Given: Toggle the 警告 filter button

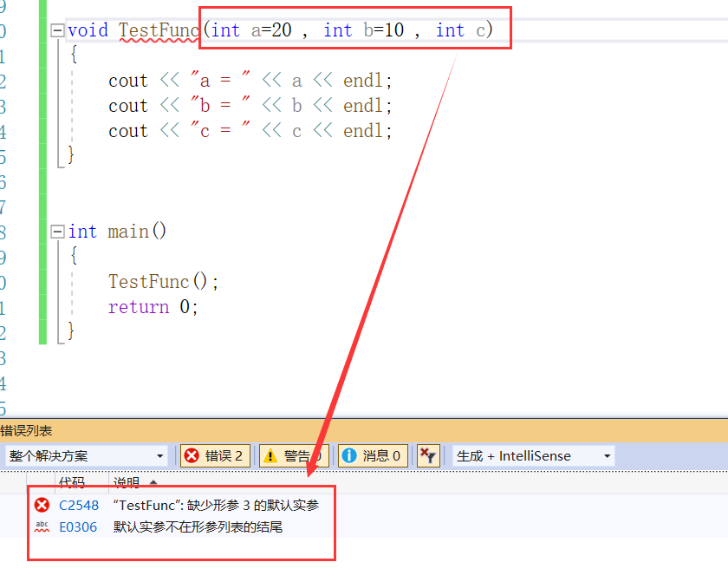Looking at the screenshot, I should 294,455.
